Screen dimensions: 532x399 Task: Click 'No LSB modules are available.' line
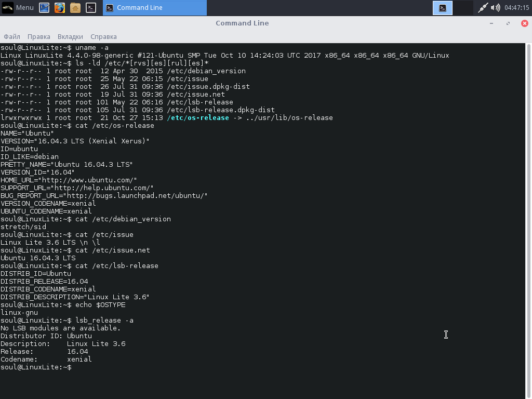point(61,328)
